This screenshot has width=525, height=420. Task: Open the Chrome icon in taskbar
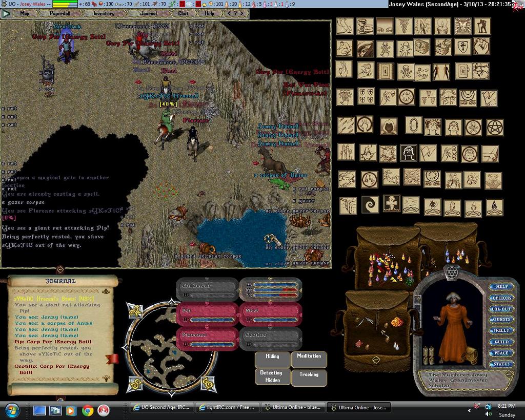coord(87,410)
